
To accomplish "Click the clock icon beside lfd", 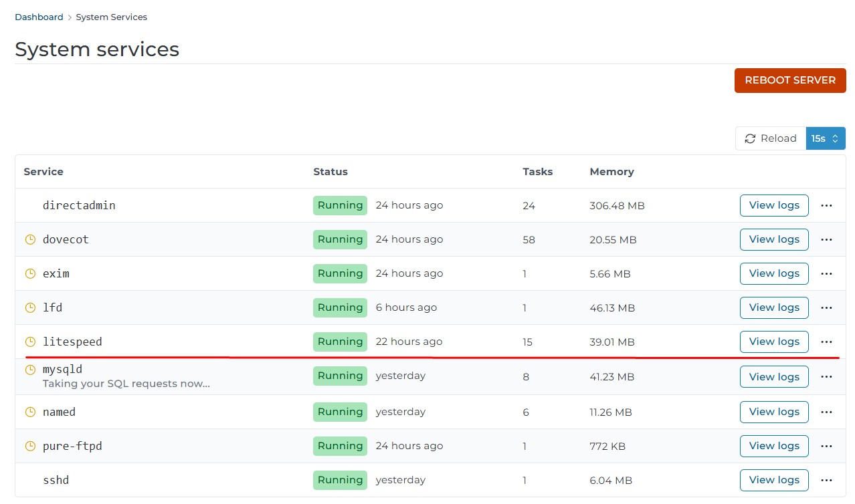I will pos(30,307).
